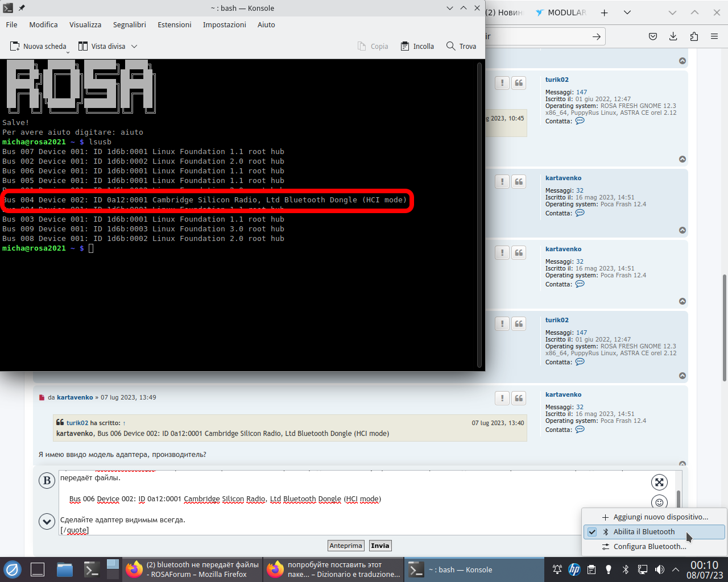Screen dimensions: 728x582
Task: Click the HP tray icon
Action: pos(574,569)
